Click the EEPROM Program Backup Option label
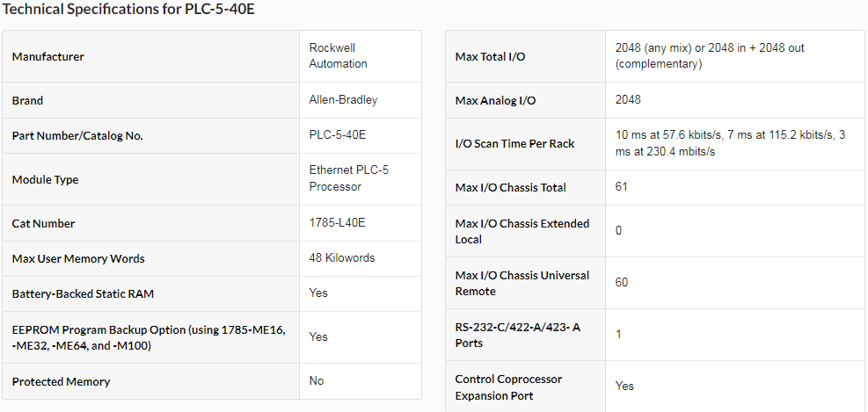This screenshot has height=412, width=868. pos(149,338)
